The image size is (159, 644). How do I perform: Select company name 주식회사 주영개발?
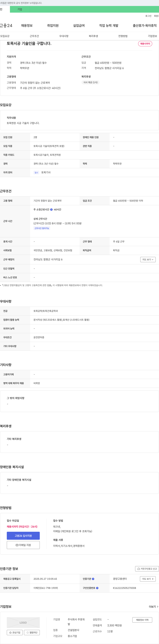(76, 622)
